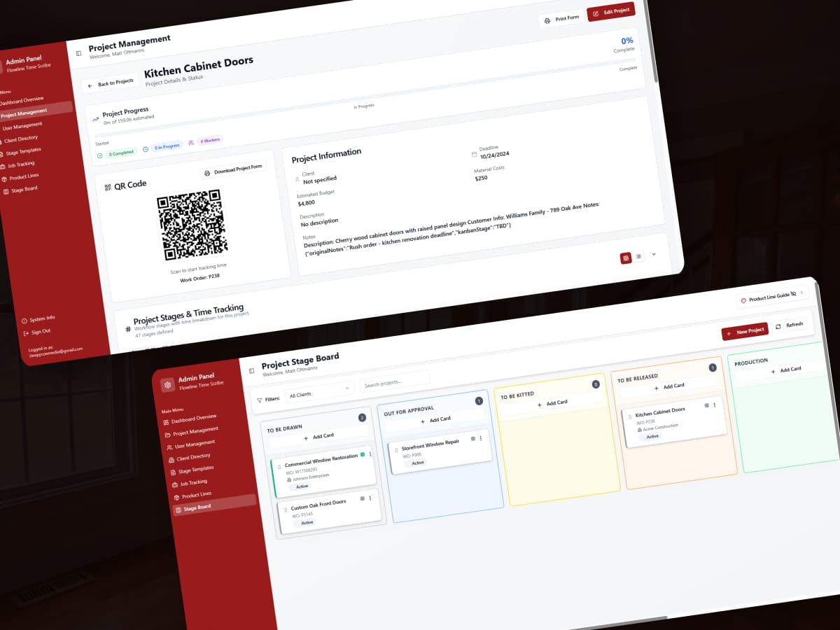Image resolution: width=840 pixels, height=630 pixels.
Task: Select Stage Board in the sidebar menu
Action: pos(197,507)
